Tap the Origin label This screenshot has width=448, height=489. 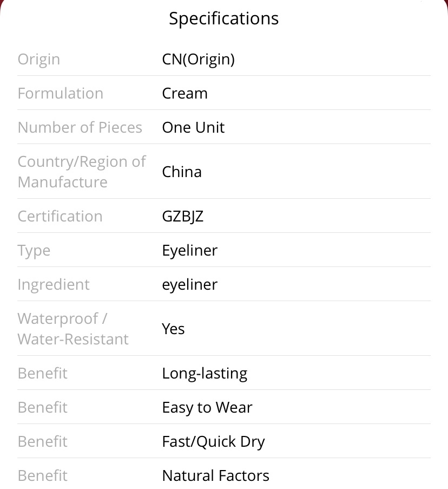[x=39, y=59]
